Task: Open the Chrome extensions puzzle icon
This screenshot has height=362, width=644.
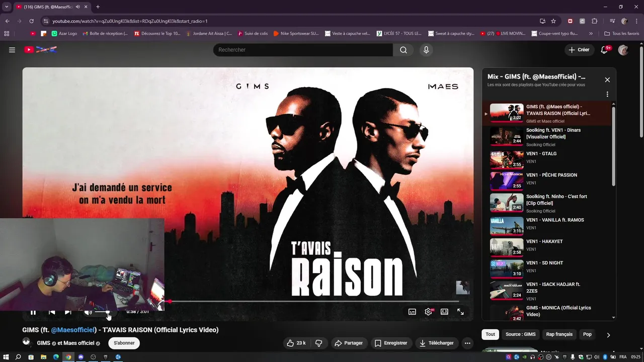Action: coord(594,21)
